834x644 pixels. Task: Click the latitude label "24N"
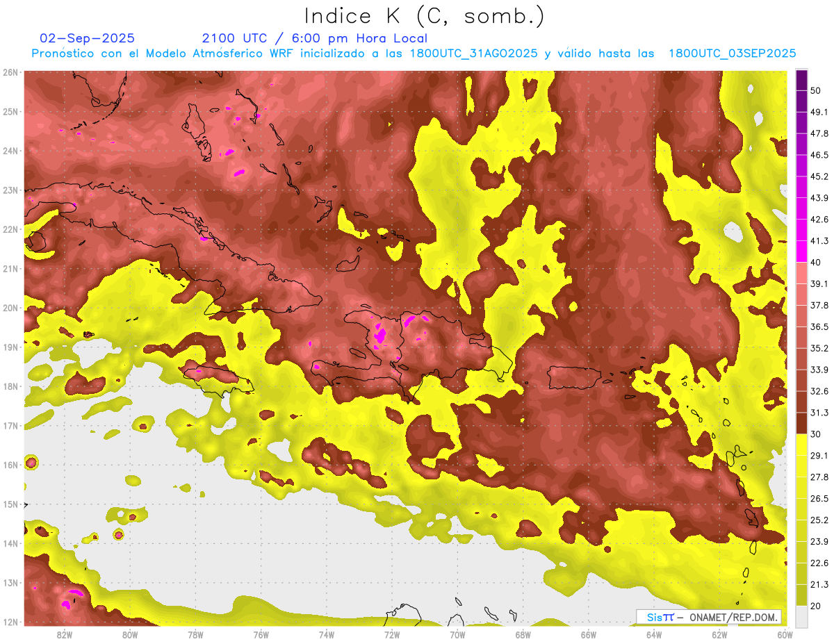coord(10,151)
